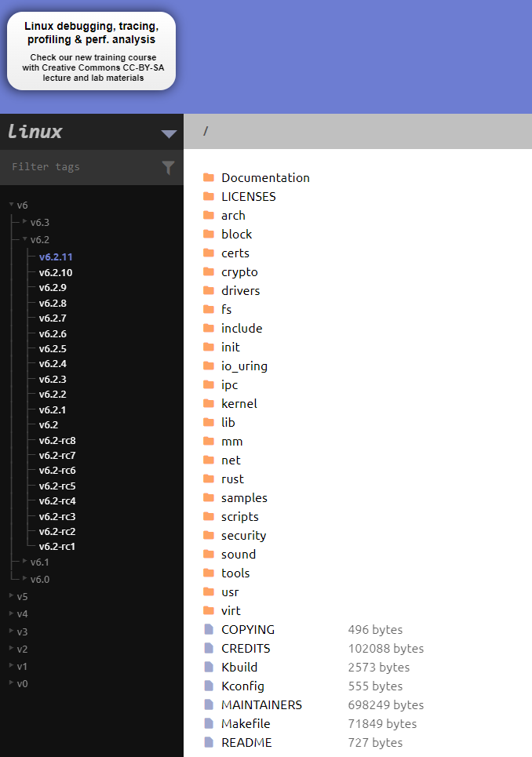This screenshot has width=532, height=757.
Task: Click the MAINTAINERS file icon
Action: pyautogui.click(x=209, y=704)
